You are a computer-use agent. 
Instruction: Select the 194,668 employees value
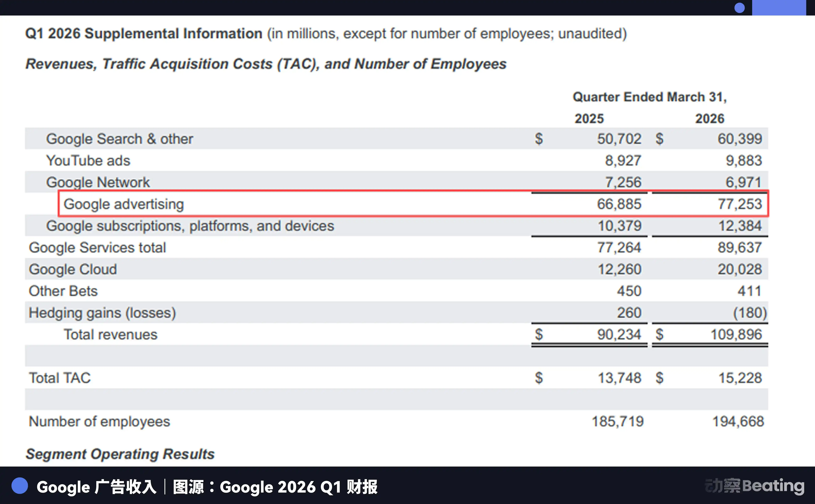[738, 421]
